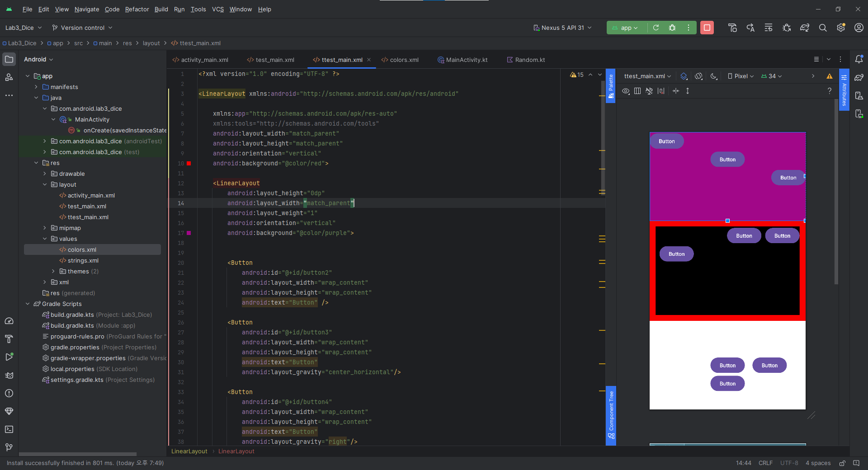Toggle the Attributes side panel
Viewport: 868px width, 470px height.
pos(844,89)
